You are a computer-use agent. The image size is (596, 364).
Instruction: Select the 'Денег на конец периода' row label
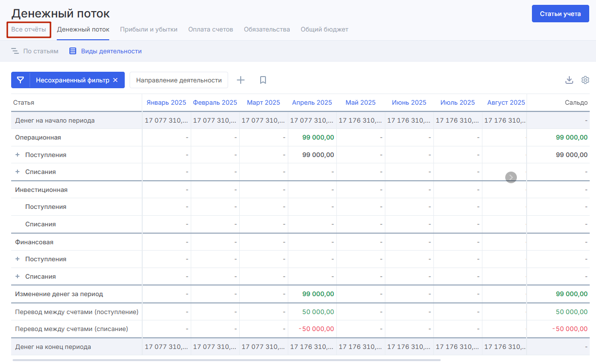point(53,347)
